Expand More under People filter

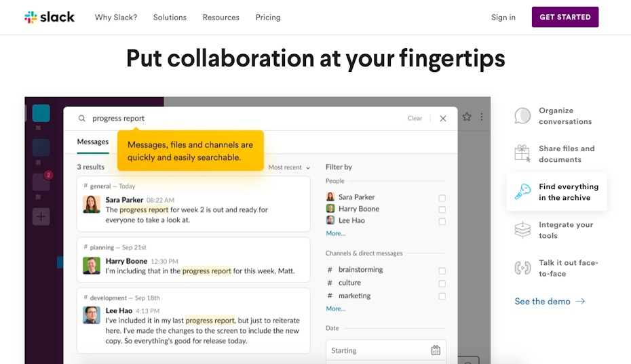[x=335, y=233]
